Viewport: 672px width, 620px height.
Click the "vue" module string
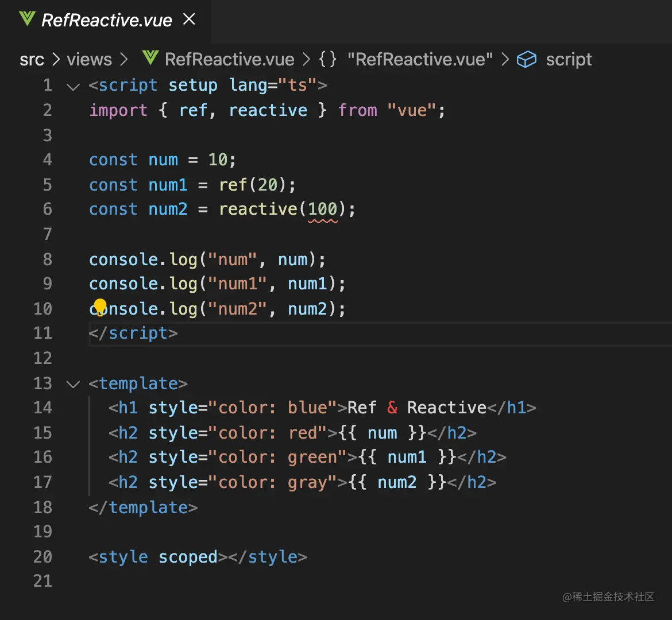[411, 111]
